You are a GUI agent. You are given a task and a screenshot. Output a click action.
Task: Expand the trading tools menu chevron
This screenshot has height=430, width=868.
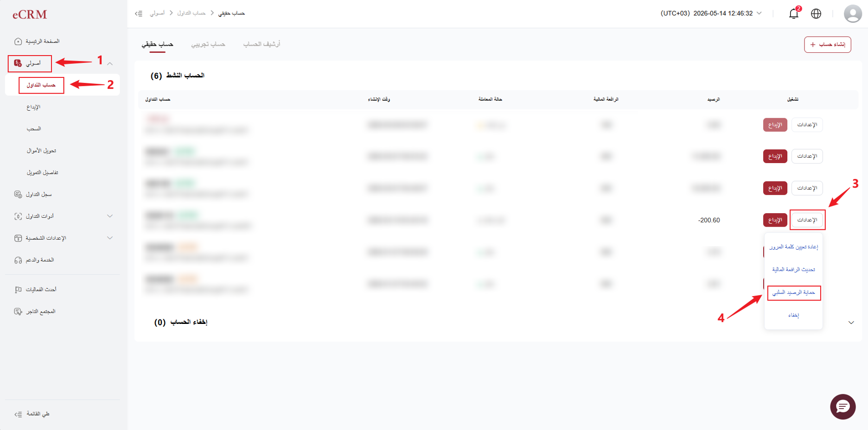(x=110, y=216)
